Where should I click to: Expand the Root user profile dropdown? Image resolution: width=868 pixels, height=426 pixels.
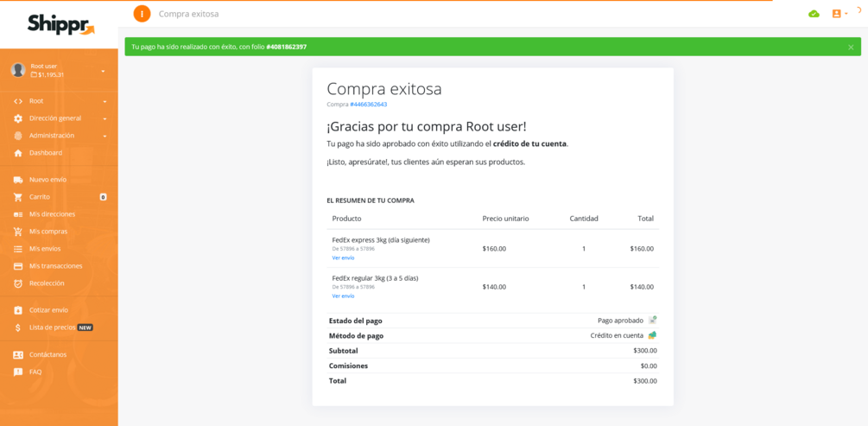tap(103, 72)
